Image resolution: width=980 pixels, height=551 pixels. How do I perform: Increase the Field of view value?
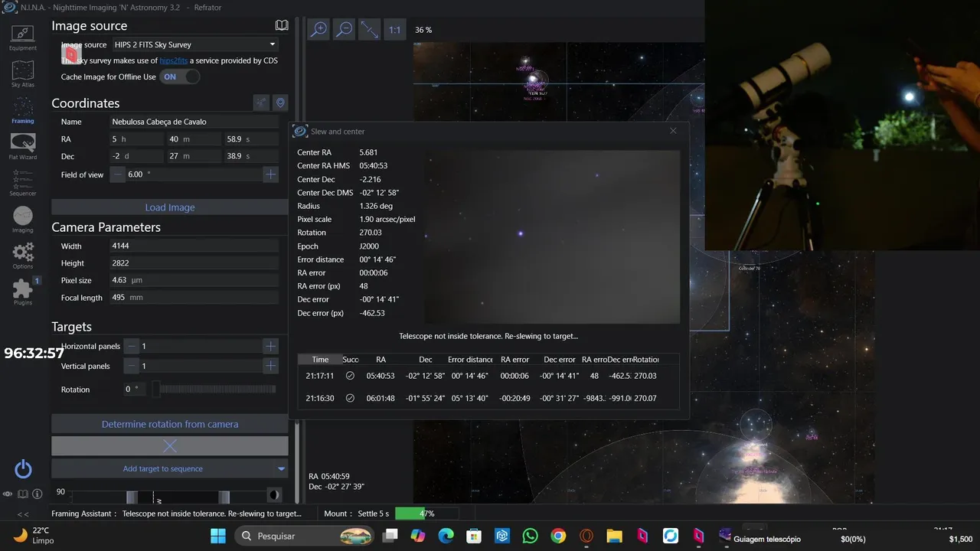270,174
